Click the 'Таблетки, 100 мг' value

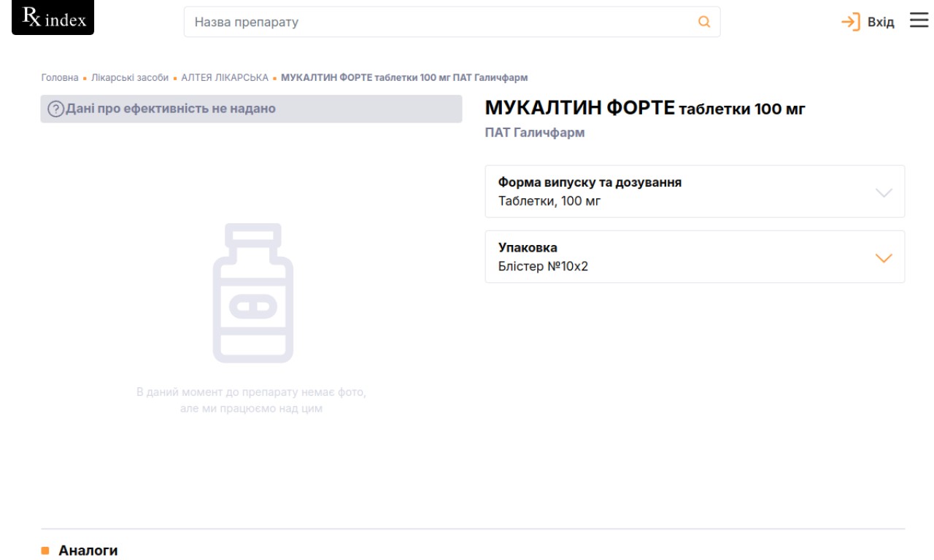[x=549, y=201]
